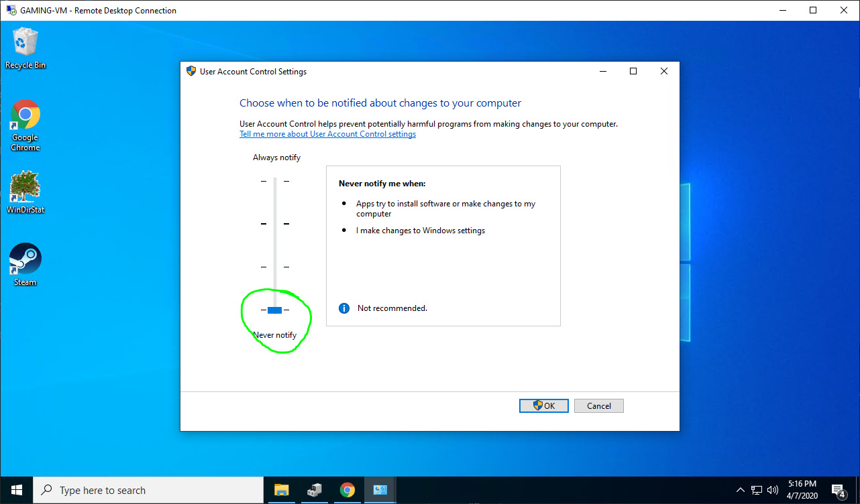Set slider to top Always notify tick

pyautogui.click(x=274, y=181)
